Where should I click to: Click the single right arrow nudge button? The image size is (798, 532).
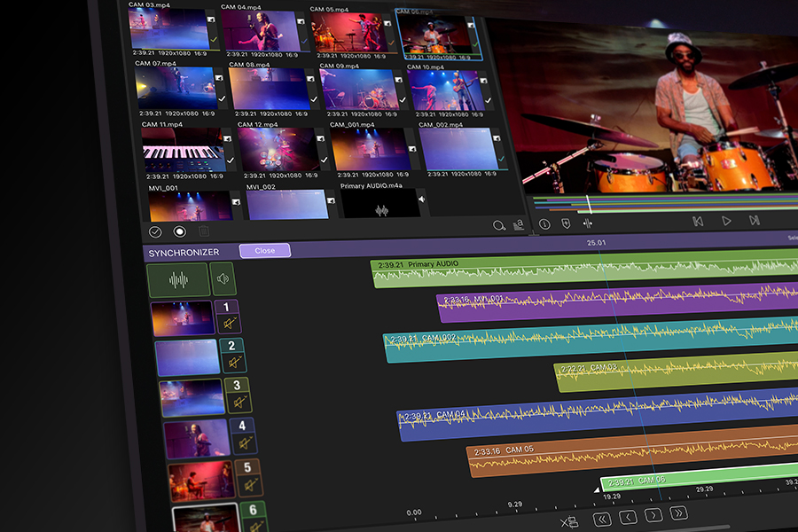[x=653, y=515]
